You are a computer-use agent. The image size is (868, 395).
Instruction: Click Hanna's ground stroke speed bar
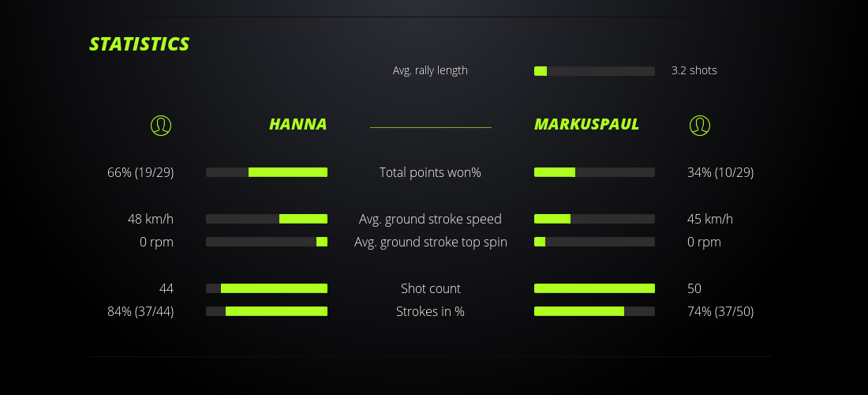click(x=267, y=219)
